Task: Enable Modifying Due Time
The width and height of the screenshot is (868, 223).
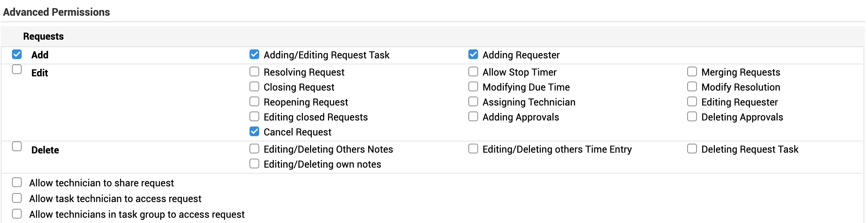Action: (x=473, y=86)
